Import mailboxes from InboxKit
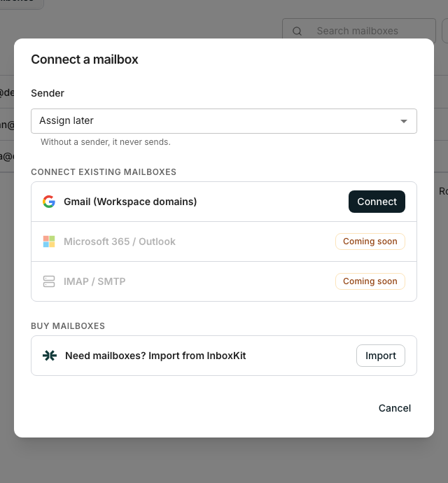Image resolution: width=448 pixels, height=483 pixels. pyautogui.click(x=381, y=356)
